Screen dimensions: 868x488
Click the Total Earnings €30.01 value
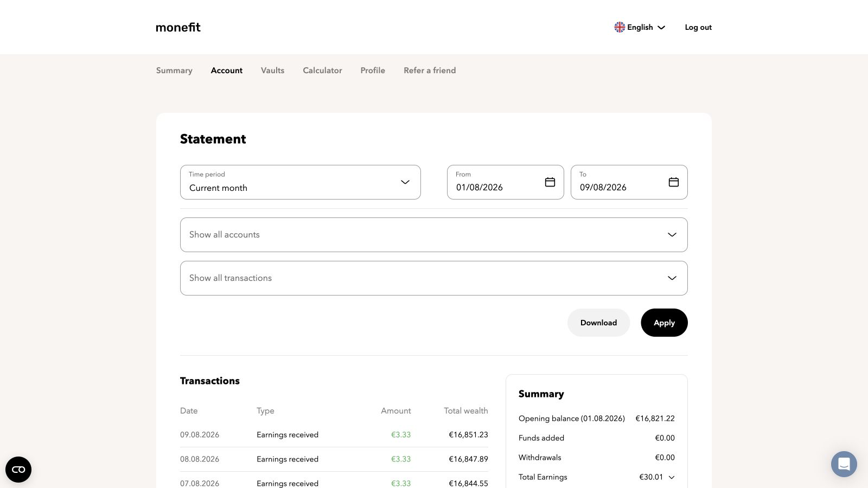pos(651,477)
